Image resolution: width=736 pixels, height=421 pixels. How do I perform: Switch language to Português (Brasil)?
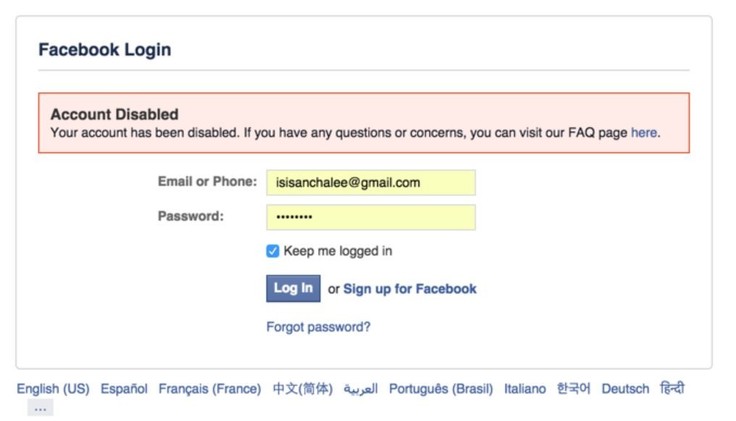pyautogui.click(x=441, y=389)
